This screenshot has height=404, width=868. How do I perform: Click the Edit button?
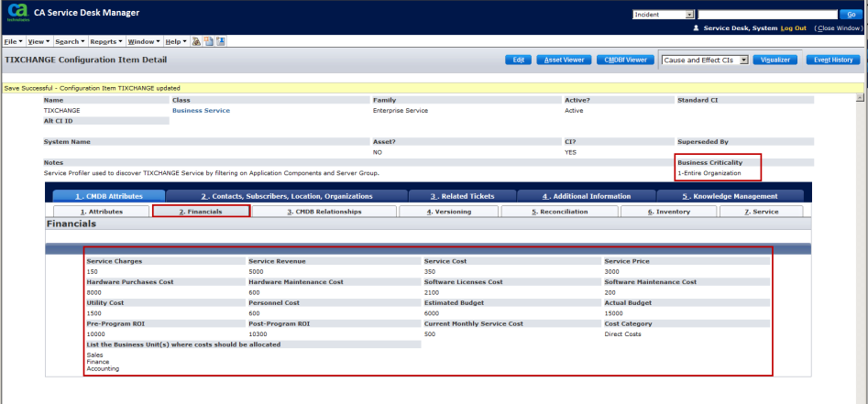[518, 60]
